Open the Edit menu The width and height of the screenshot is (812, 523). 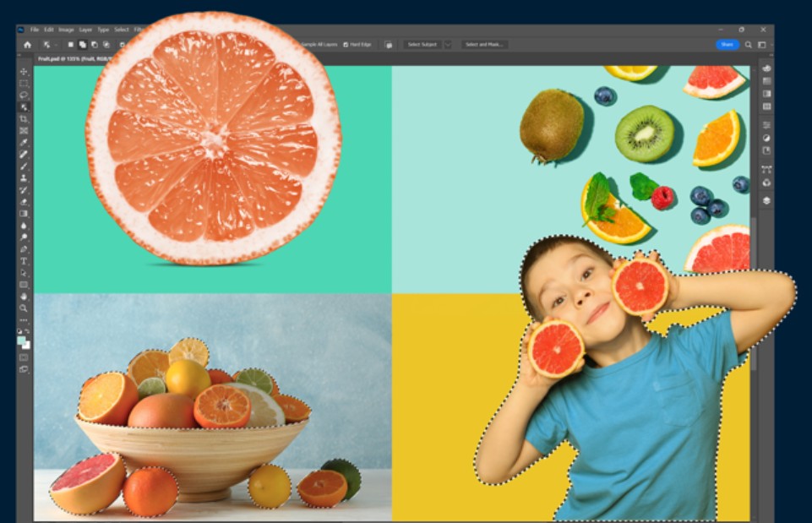(x=49, y=30)
